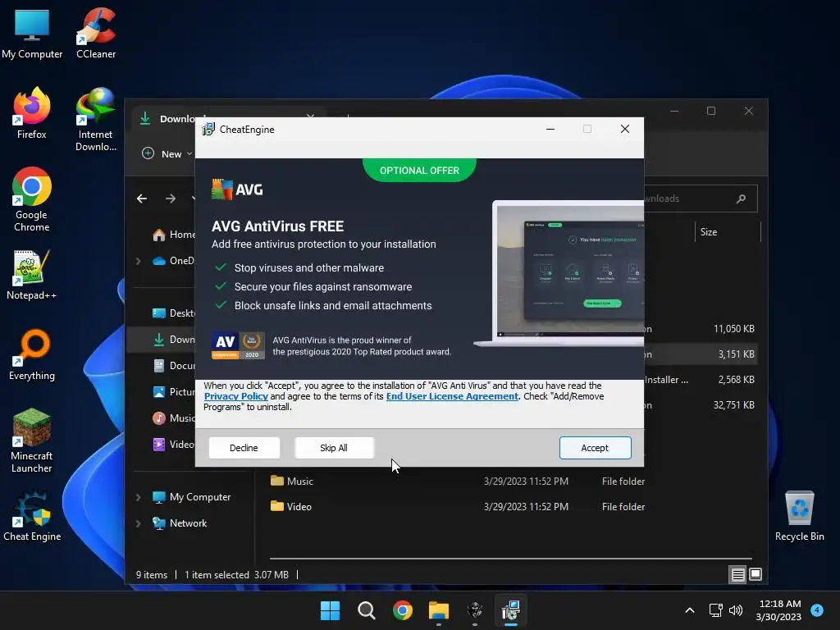This screenshot has height=630, width=840.
Task: Show hidden system tray icons
Action: point(690,610)
